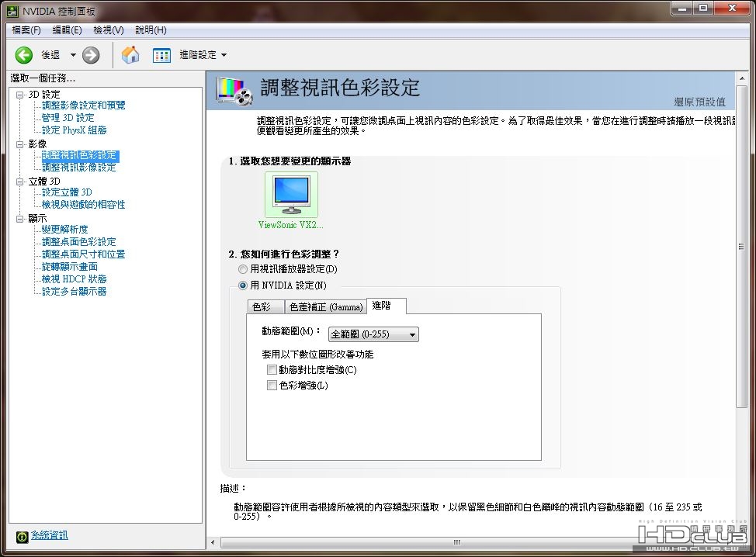756x557 pixels.
Task: Switch to the 色彩 tab
Action: click(x=265, y=306)
